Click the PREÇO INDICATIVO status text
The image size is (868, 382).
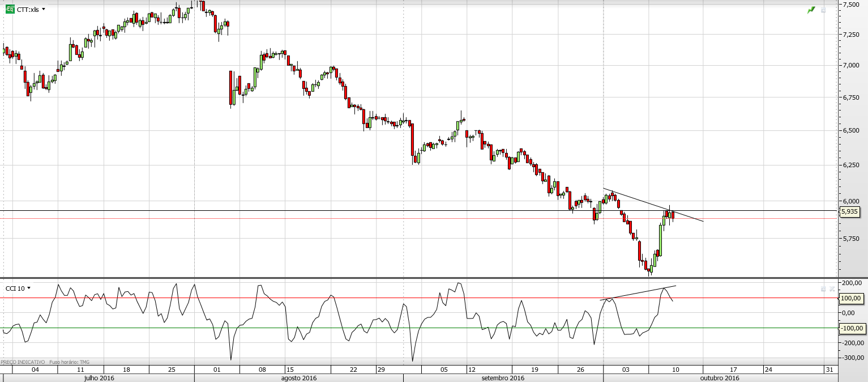pos(23,362)
